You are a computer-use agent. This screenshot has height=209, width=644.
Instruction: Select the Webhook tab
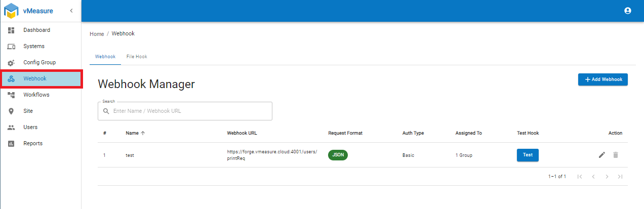(105, 57)
